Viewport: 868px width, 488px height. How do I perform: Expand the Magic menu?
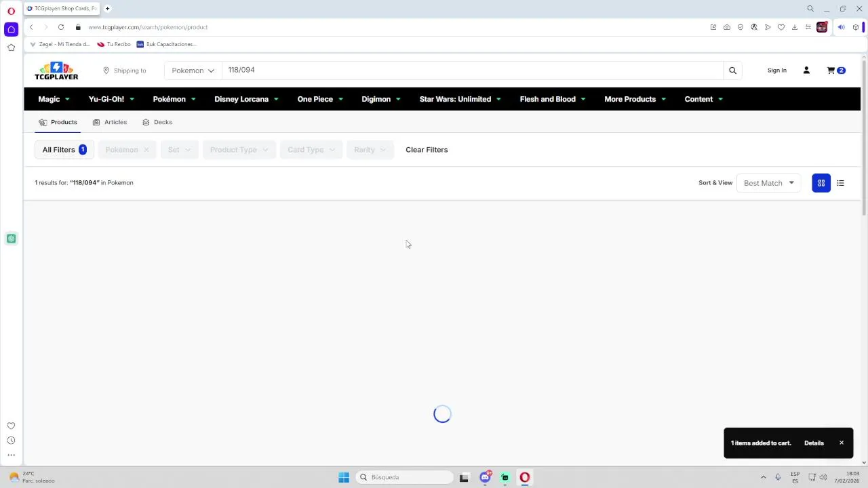click(54, 99)
